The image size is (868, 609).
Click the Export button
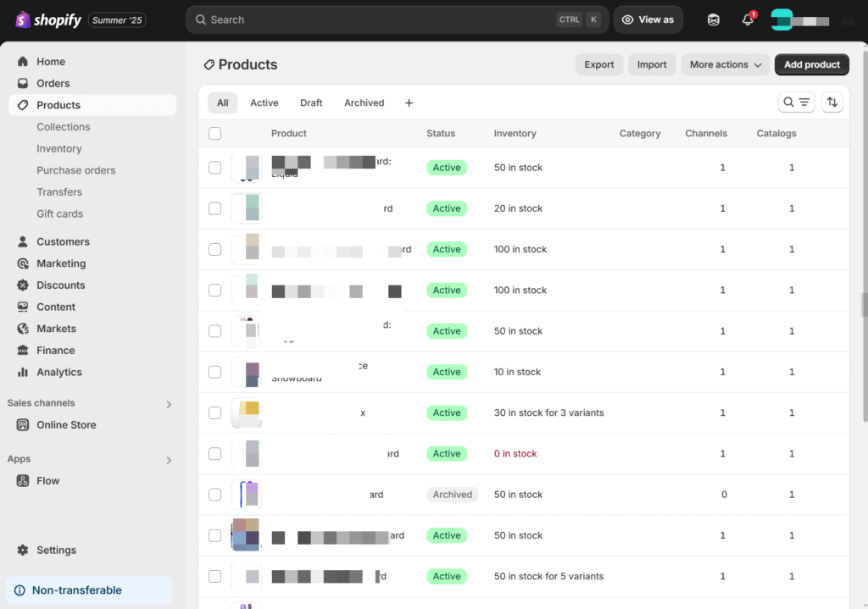[x=598, y=64]
